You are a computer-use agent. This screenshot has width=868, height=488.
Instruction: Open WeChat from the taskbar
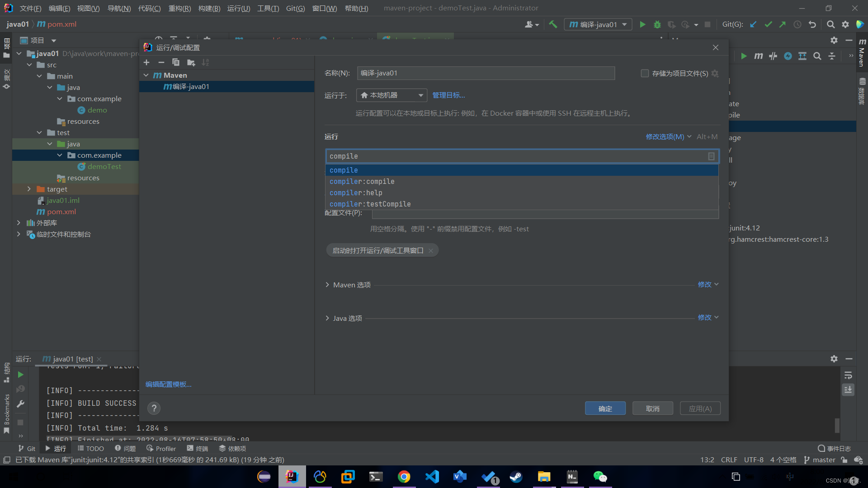600,477
